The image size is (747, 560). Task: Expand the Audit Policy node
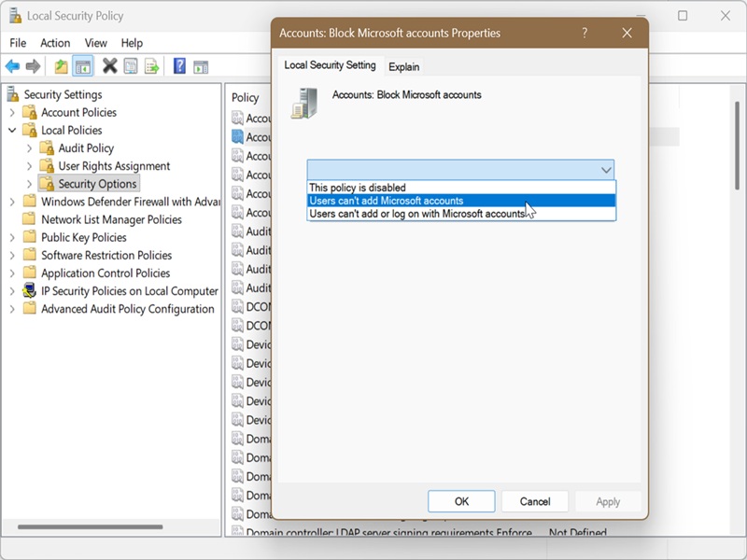coord(30,148)
